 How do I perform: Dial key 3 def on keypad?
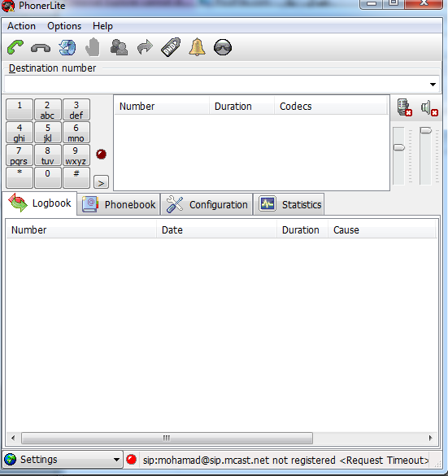click(x=76, y=109)
